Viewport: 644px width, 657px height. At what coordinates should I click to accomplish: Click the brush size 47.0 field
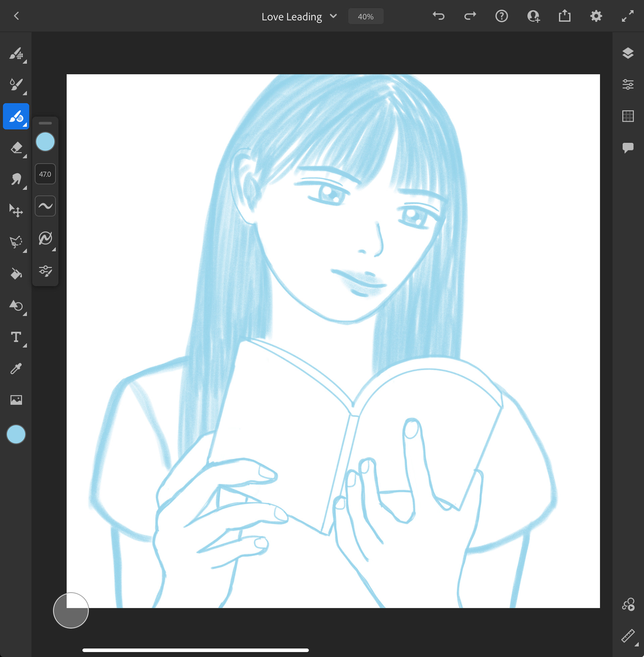(x=45, y=174)
